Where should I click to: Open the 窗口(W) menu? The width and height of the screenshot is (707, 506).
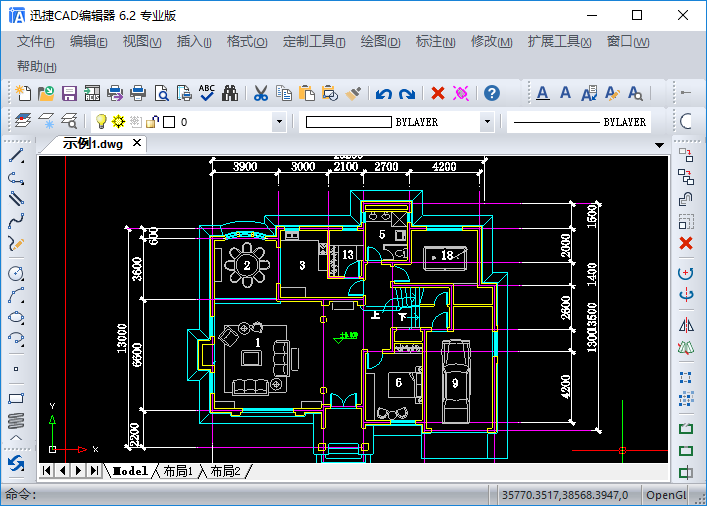628,41
